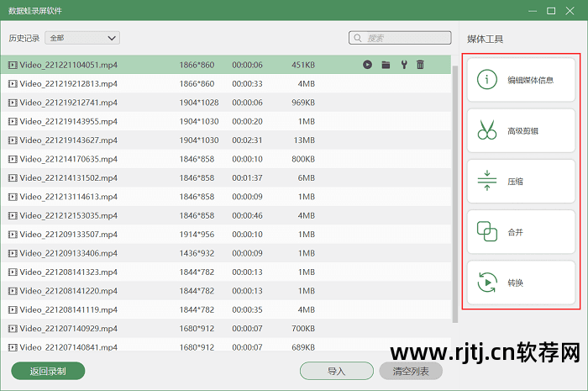The image size is (588, 391).
Task: Select Video_221219212813.mp4 in the list
Action: [x=69, y=84]
